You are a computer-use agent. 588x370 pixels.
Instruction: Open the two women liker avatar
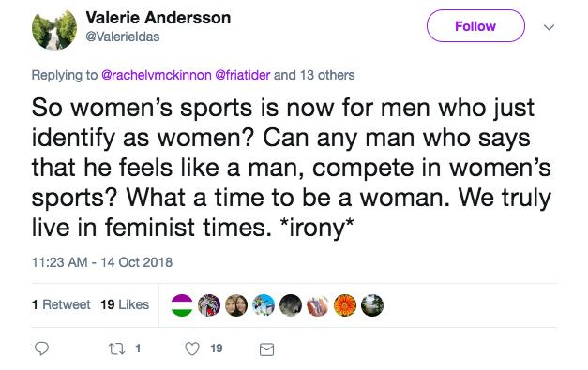point(236,305)
